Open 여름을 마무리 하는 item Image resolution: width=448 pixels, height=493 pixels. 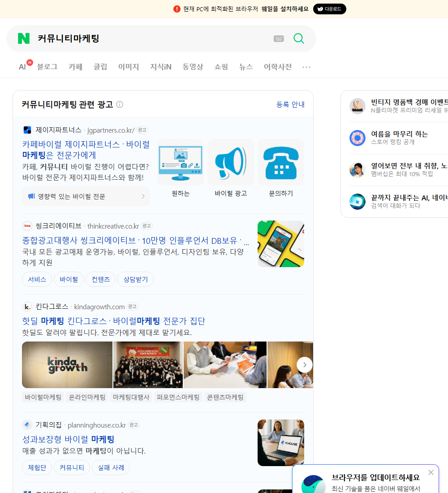click(399, 138)
